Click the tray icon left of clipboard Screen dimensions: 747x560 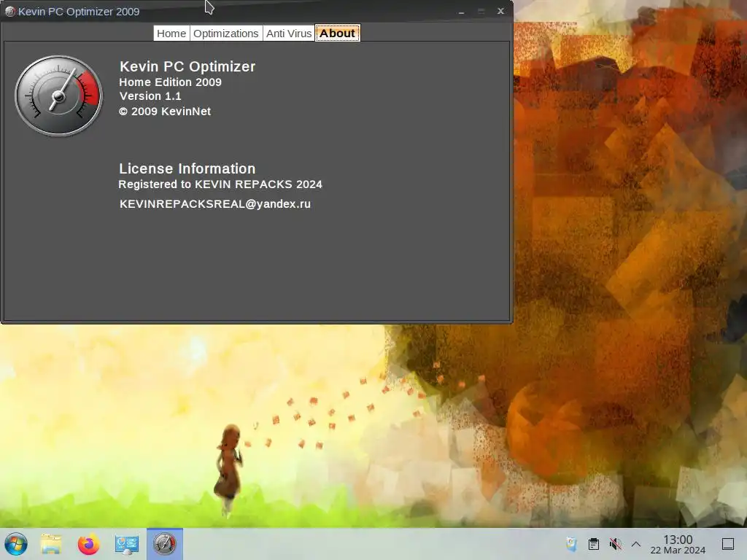coord(572,544)
